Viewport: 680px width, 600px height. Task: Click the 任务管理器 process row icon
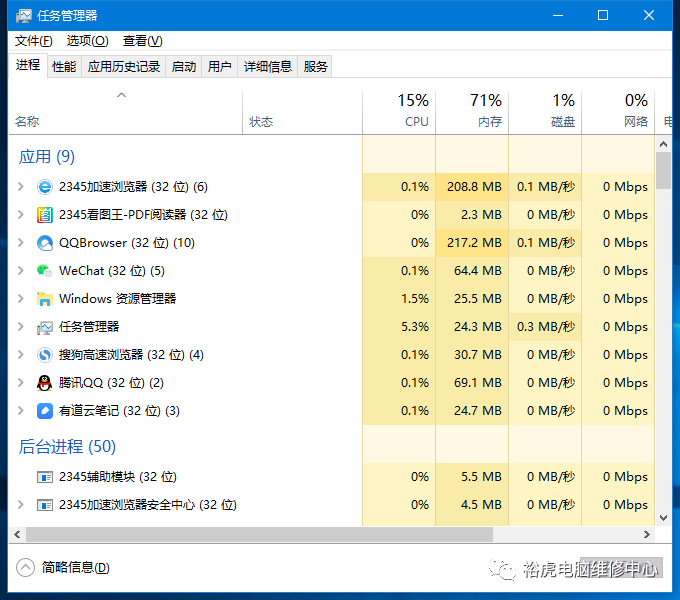point(45,327)
